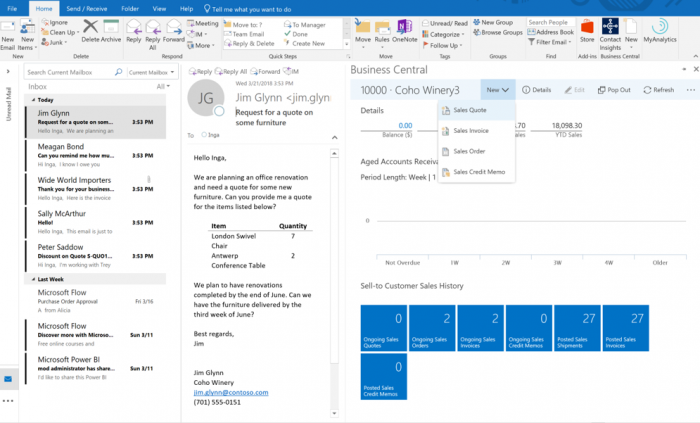Viewport: 700px width, 423px height.
Task: Open the Peter Saddow message
Action: [96, 256]
